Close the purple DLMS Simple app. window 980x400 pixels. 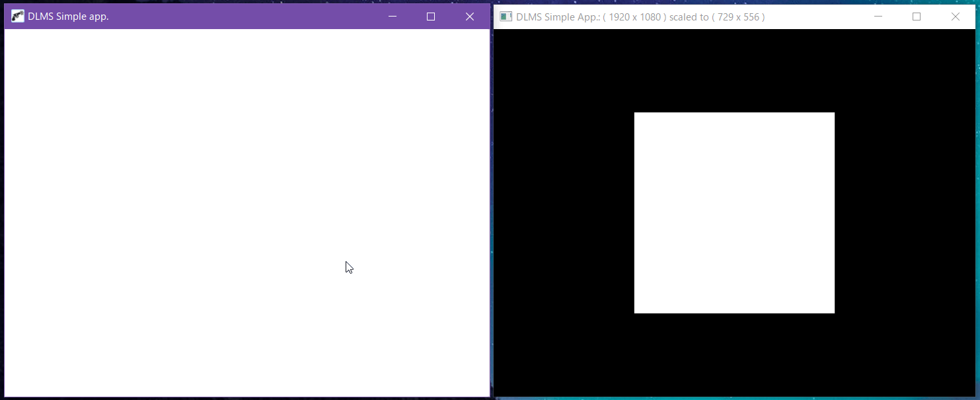pyautogui.click(x=470, y=17)
